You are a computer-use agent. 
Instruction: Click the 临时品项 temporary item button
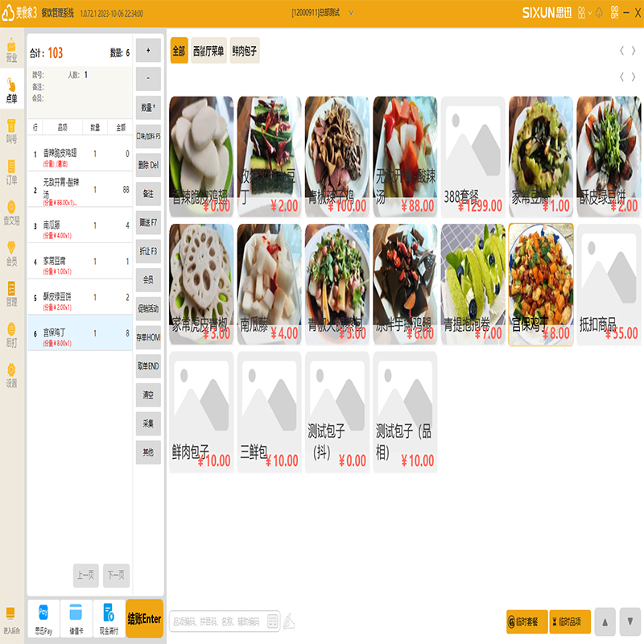[x=570, y=621]
